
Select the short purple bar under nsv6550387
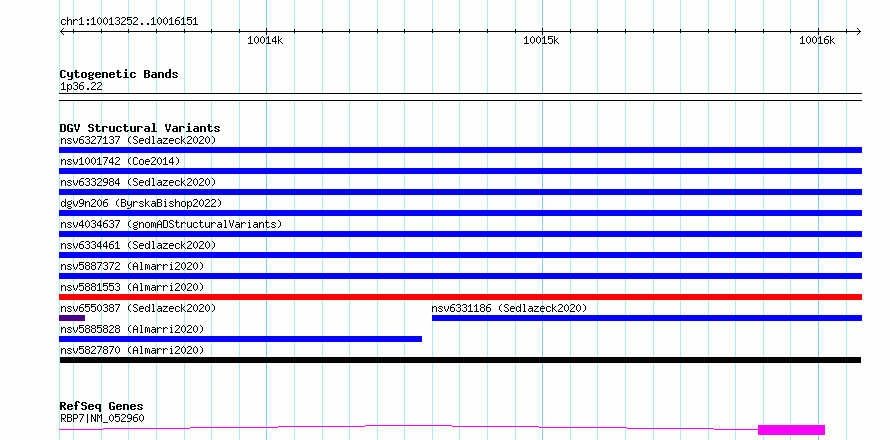click(72, 318)
